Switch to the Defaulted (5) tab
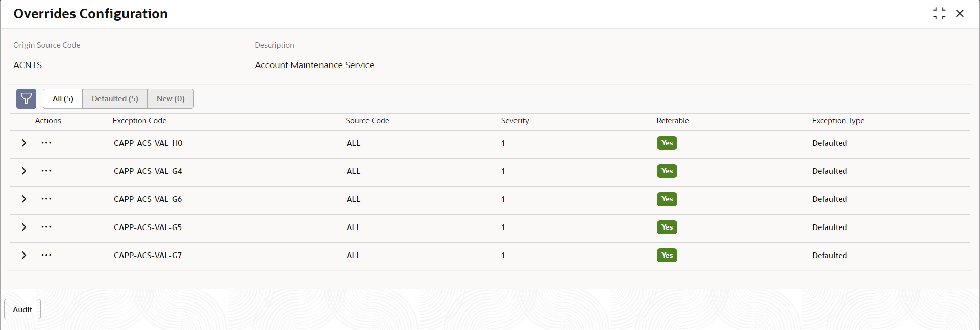The height and width of the screenshot is (330, 980). (x=115, y=98)
